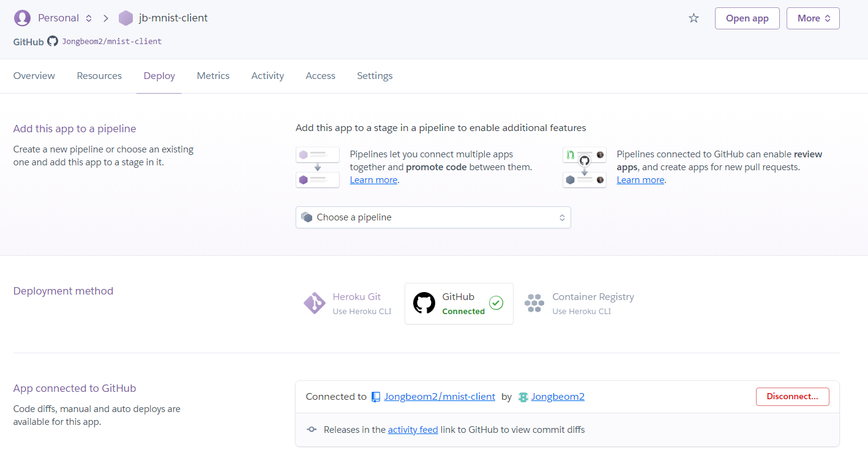Click the jb-mnist-client breadcrumb name
The height and width of the screenshot is (469, 868).
click(x=173, y=18)
